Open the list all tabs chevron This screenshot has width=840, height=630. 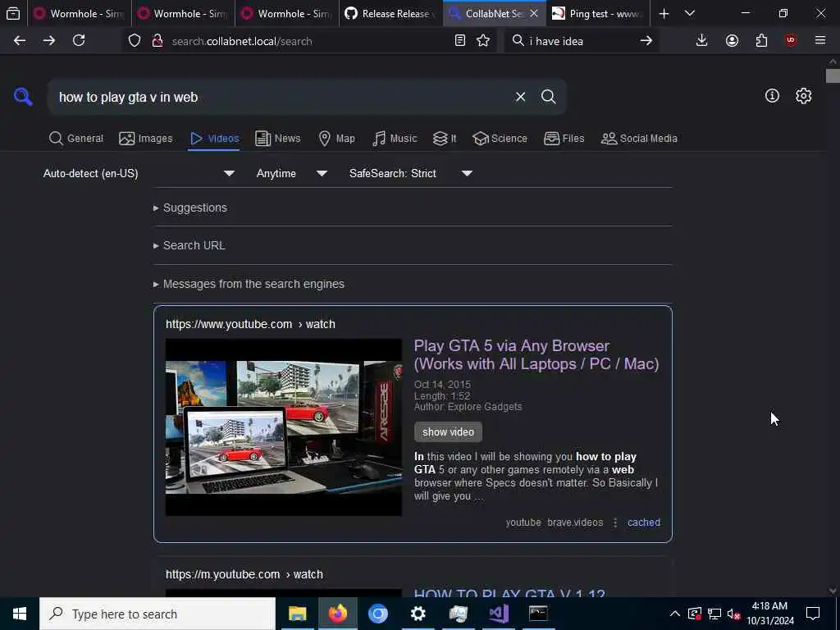click(690, 13)
